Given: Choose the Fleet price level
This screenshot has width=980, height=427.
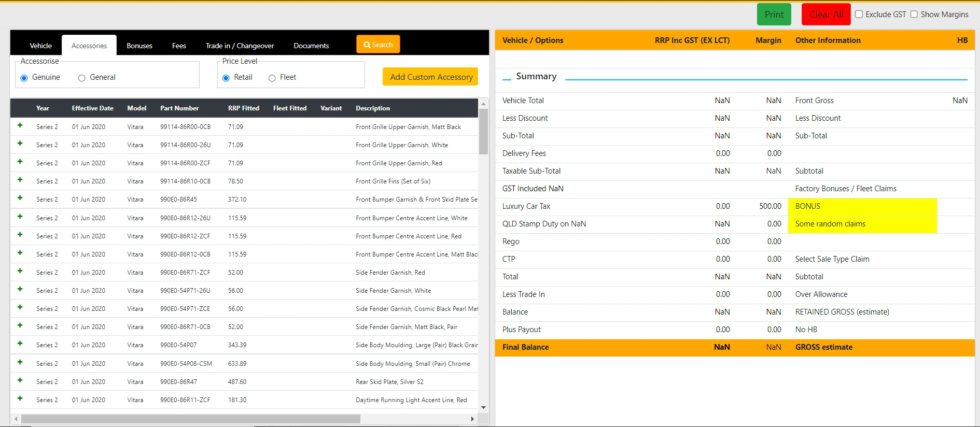Looking at the screenshot, I should coord(272,78).
